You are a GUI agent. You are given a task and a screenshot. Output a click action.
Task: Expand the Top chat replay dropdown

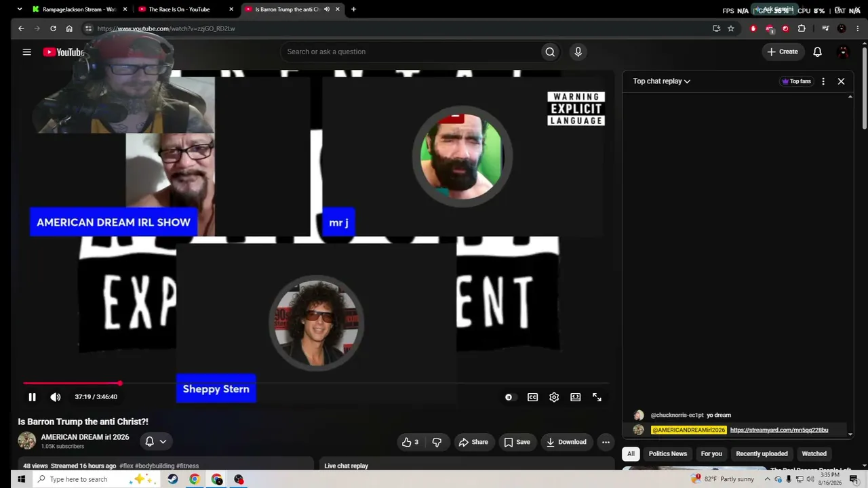(662, 81)
